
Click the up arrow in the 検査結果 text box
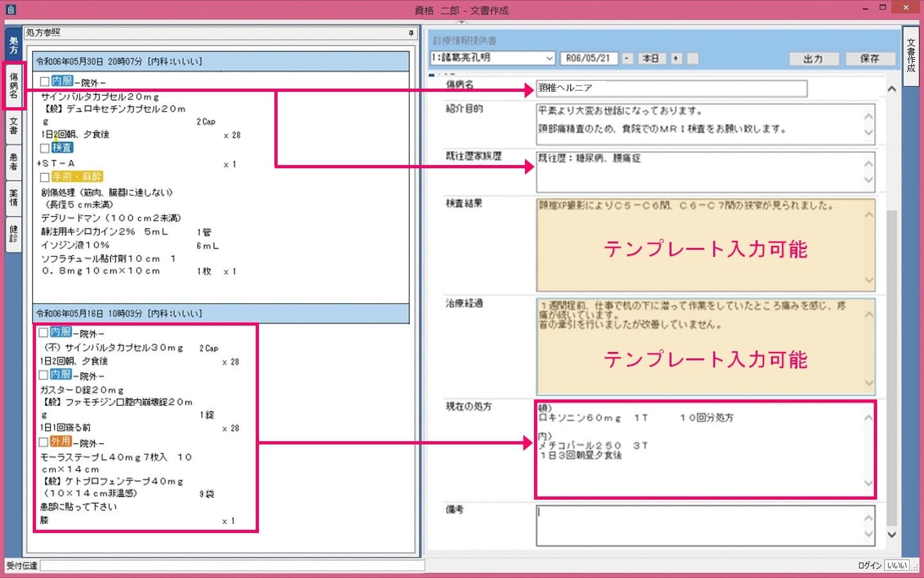tap(869, 215)
